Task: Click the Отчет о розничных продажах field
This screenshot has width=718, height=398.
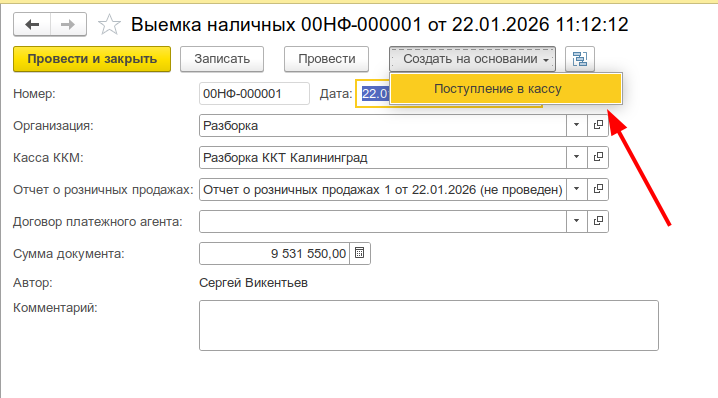Action: tap(383, 190)
